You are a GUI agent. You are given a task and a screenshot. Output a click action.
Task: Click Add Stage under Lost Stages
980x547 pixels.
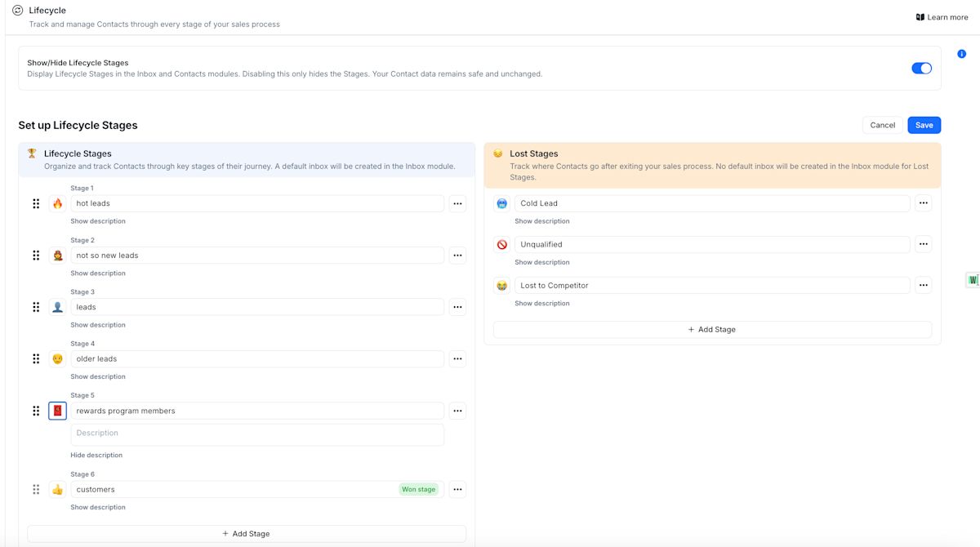pos(712,329)
